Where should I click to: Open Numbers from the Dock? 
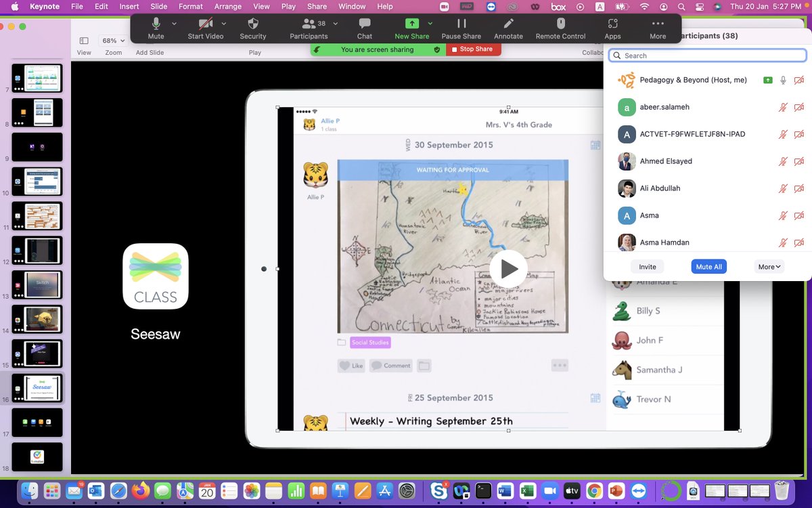(x=296, y=490)
